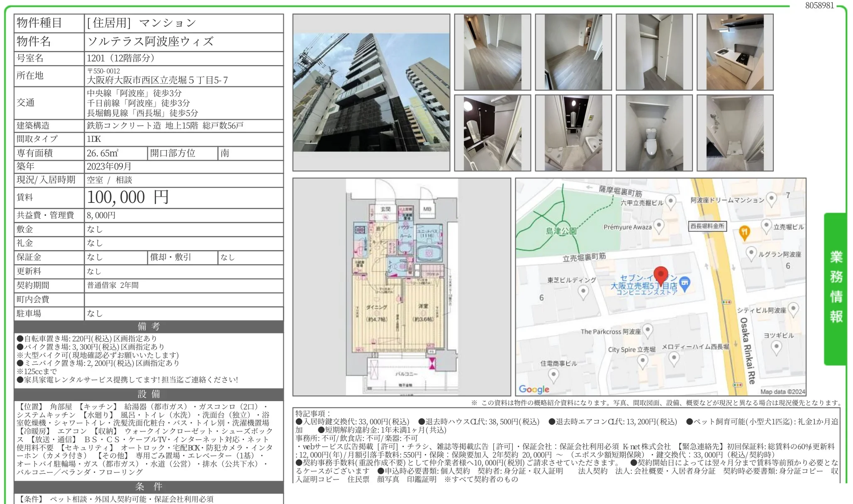
Task: Click the 100,000円 rent value
Action: 127,197
